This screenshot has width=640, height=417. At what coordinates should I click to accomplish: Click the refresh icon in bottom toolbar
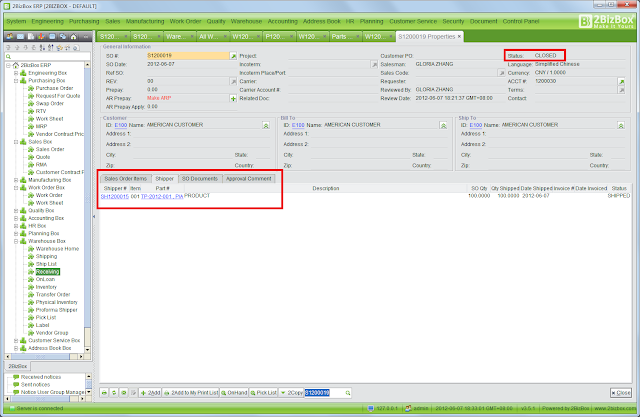pyautogui.click(x=114, y=393)
